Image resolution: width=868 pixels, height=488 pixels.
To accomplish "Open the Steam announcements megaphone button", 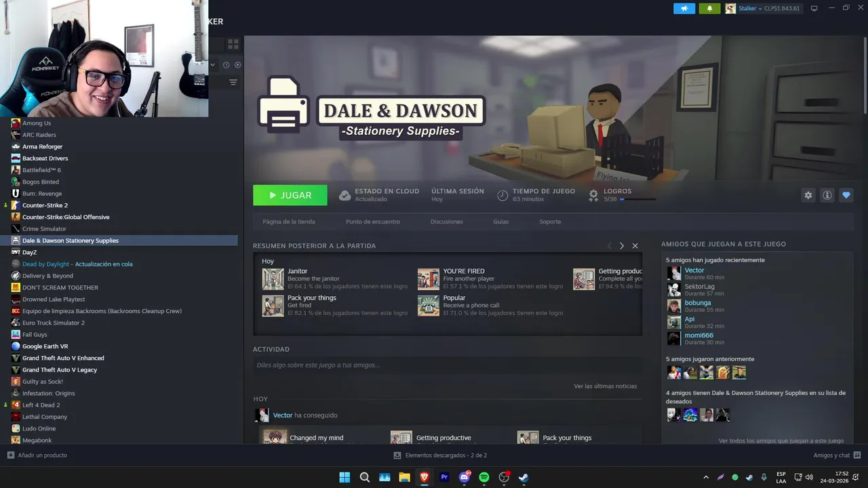I will pos(684,9).
